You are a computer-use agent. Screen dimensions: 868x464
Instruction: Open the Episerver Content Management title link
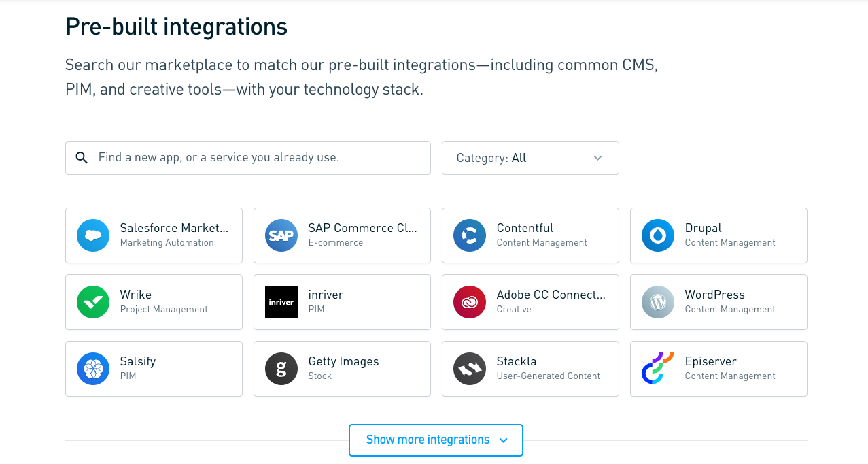tap(710, 361)
